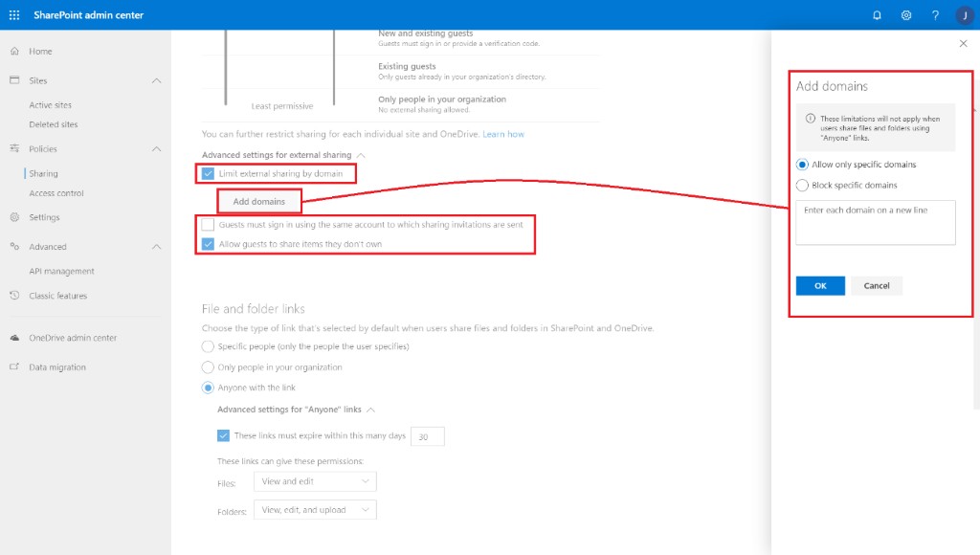Collapse Advanced settings for external sharing
This screenshot has width=980, height=555.
[x=361, y=155]
